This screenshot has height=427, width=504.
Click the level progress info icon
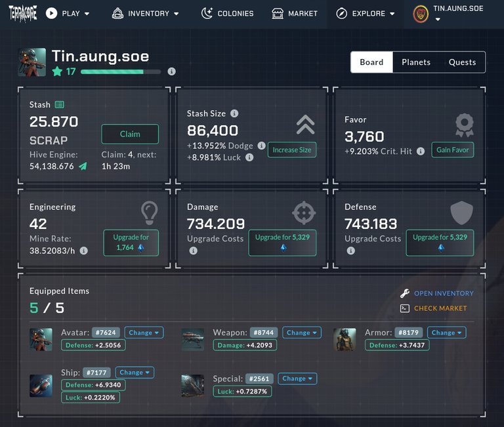click(x=172, y=71)
